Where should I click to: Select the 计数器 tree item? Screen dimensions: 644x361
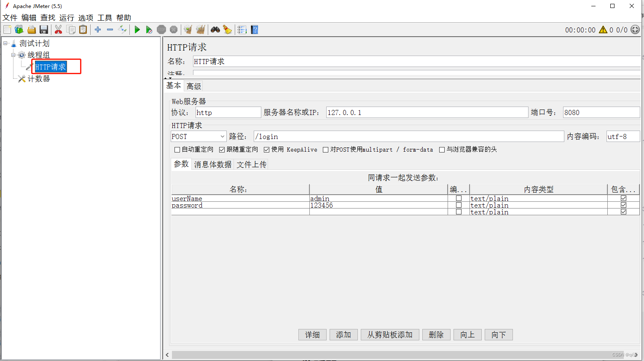[x=39, y=79]
